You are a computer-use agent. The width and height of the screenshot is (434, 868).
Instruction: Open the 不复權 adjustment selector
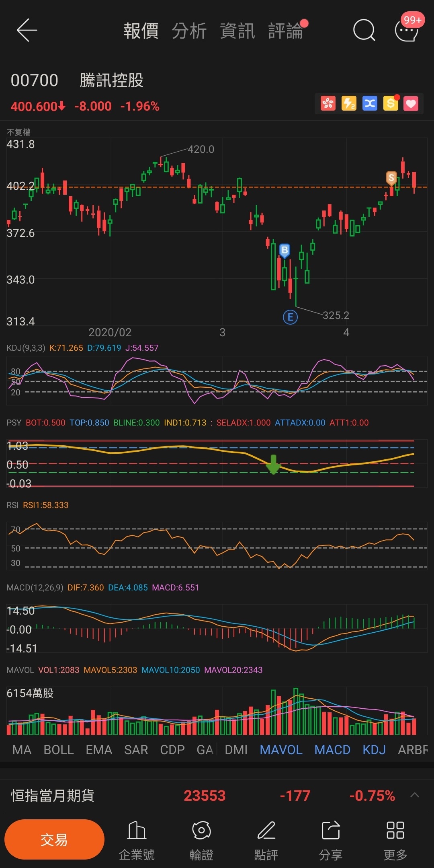[18, 132]
